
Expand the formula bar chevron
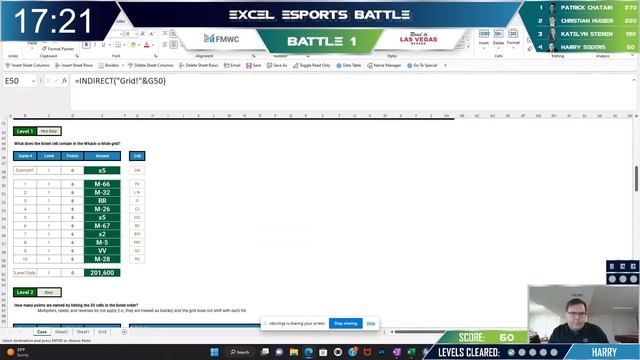[x=634, y=80]
